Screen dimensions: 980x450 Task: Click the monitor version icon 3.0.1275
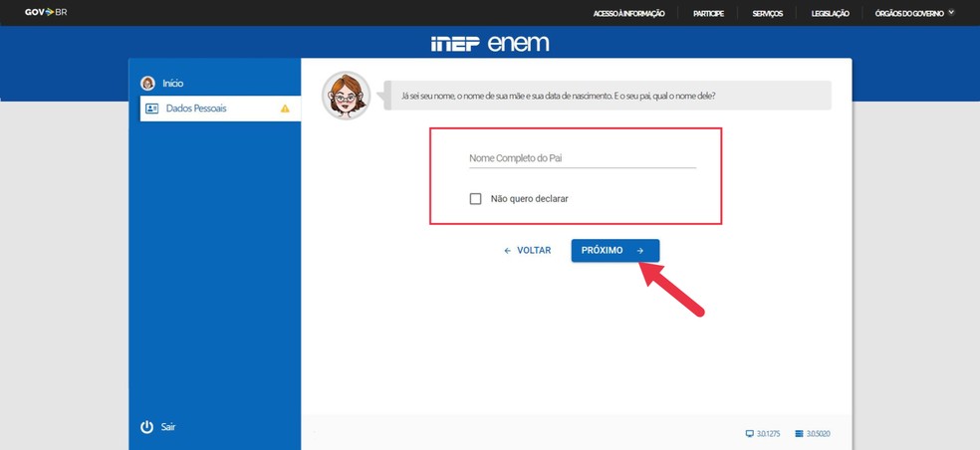click(x=749, y=434)
